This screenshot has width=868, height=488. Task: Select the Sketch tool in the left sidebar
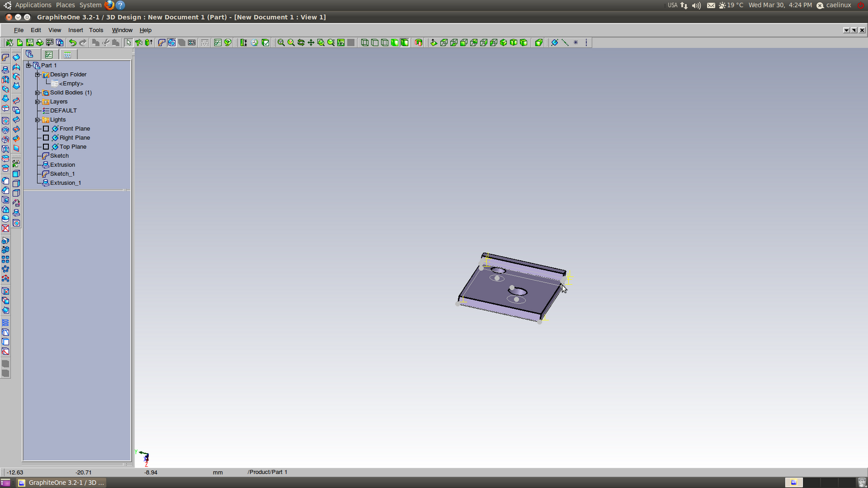coord(5,57)
